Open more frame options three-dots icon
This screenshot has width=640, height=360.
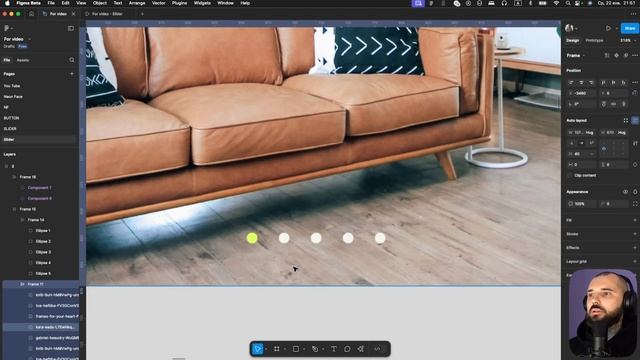[635, 55]
